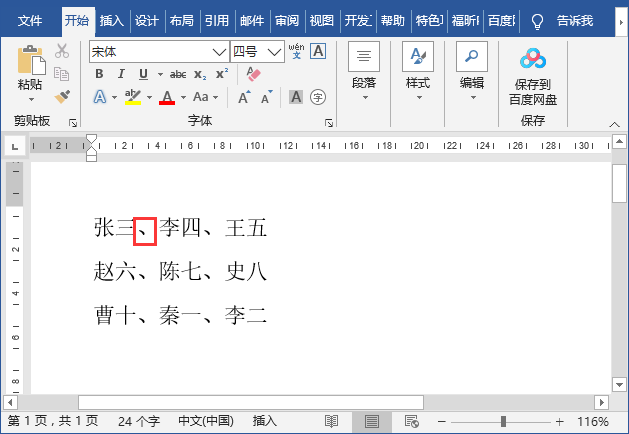Switch to the 插入 ribbon tab
The height and width of the screenshot is (434, 629).
click(x=112, y=20)
